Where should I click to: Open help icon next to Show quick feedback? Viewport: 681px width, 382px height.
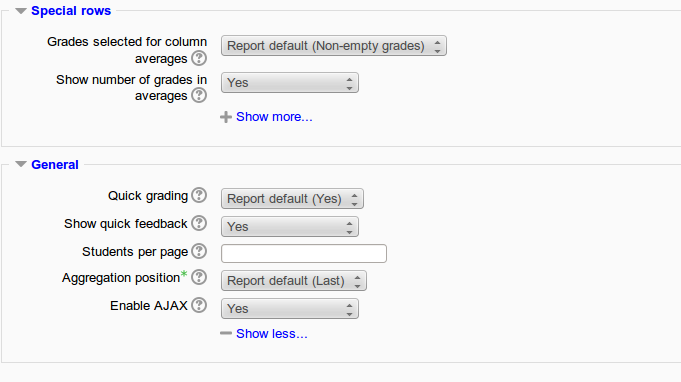point(199,223)
